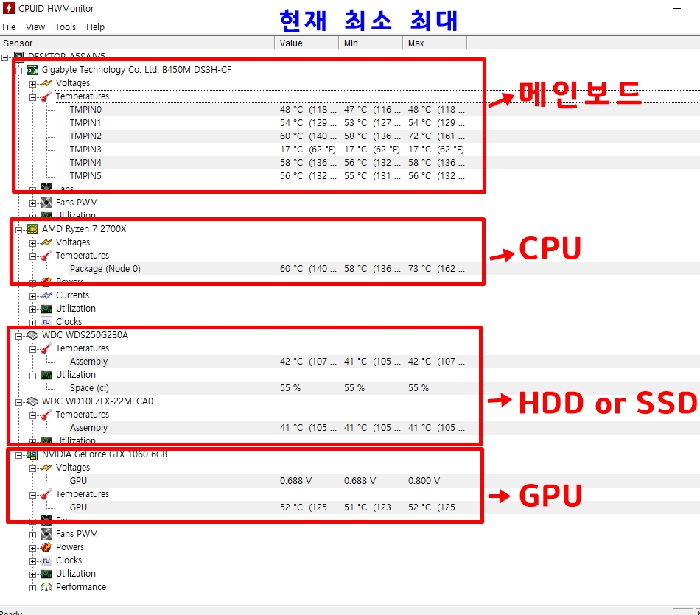
Task: Open the Tools menu
Action: (65, 27)
